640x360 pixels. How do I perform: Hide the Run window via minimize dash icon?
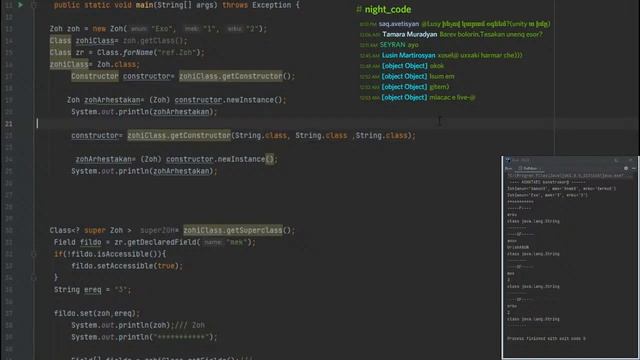click(x=633, y=168)
